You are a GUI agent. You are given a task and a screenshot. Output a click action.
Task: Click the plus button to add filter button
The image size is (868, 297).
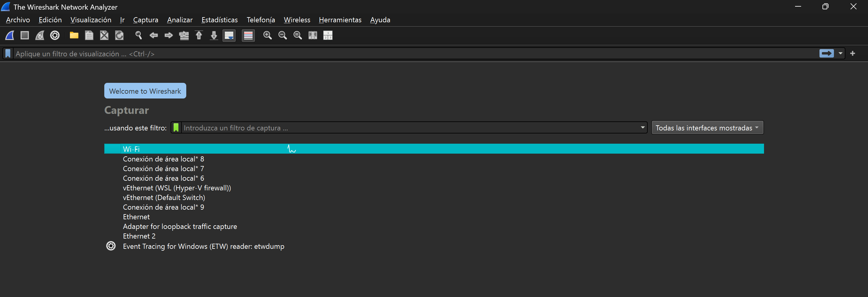853,54
